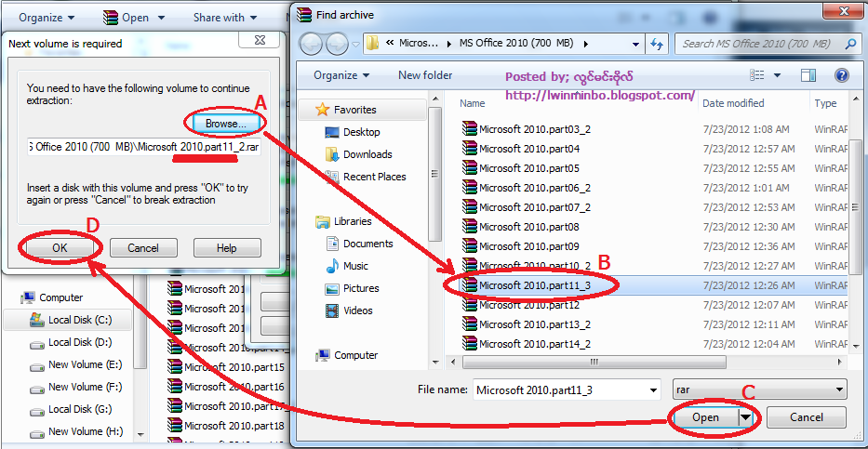Open Organize menu in the background Explorer window
The image size is (868, 449).
pos(47,18)
